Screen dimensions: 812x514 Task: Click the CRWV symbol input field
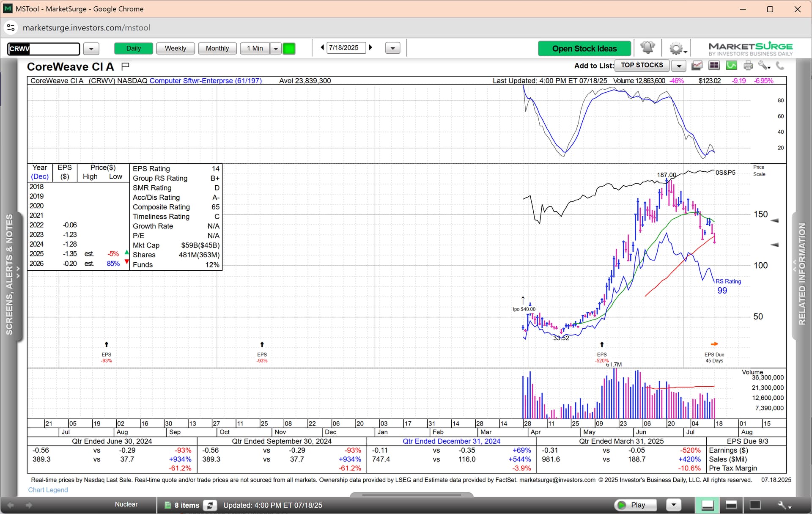pyautogui.click(x=44, y=49)
